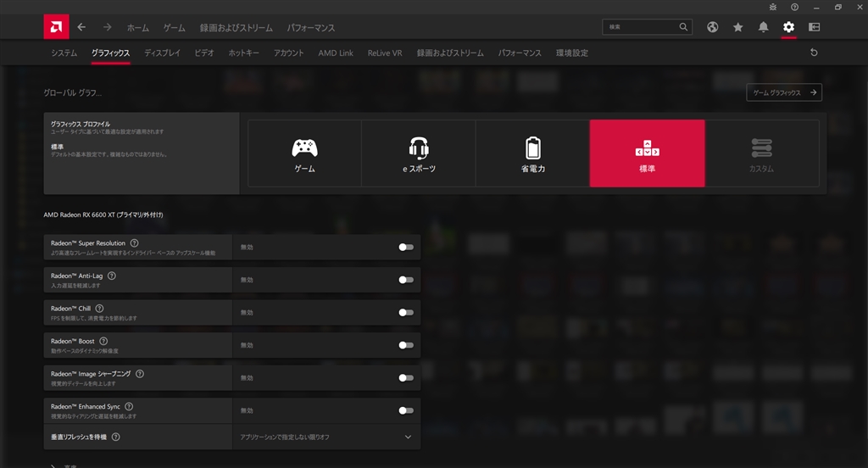Switch to the アカウント tab
This screenshot has width=868, height=468.
[x=288, y=53]
